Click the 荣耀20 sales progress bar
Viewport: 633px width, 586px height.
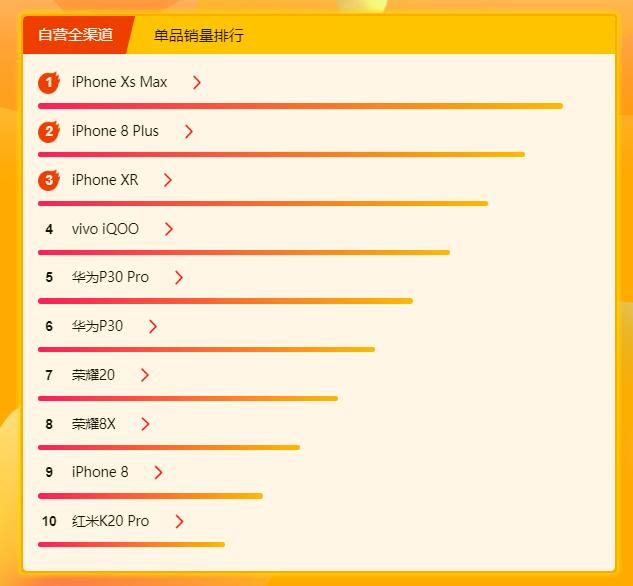pyautogui.click(x=188, y=399)
